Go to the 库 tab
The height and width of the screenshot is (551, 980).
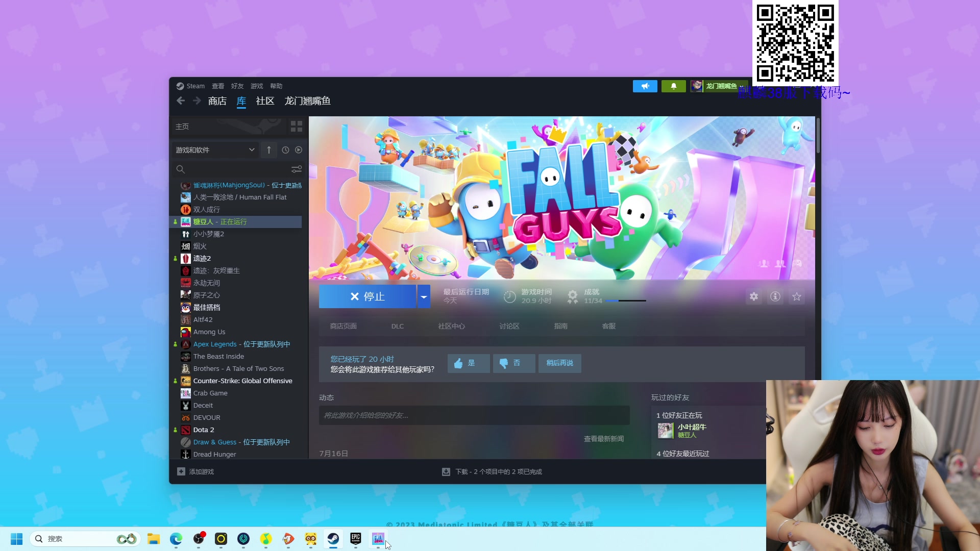click(x=241, y=101)
